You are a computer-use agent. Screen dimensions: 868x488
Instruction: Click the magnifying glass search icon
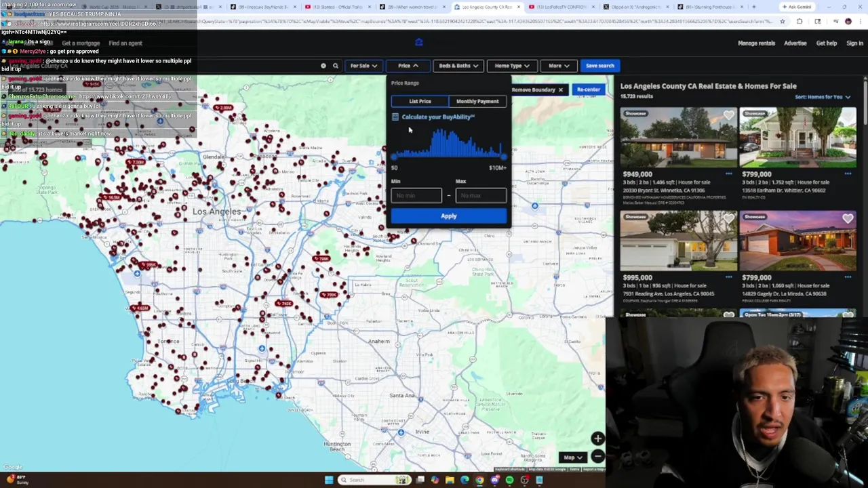tap(335, 66)
